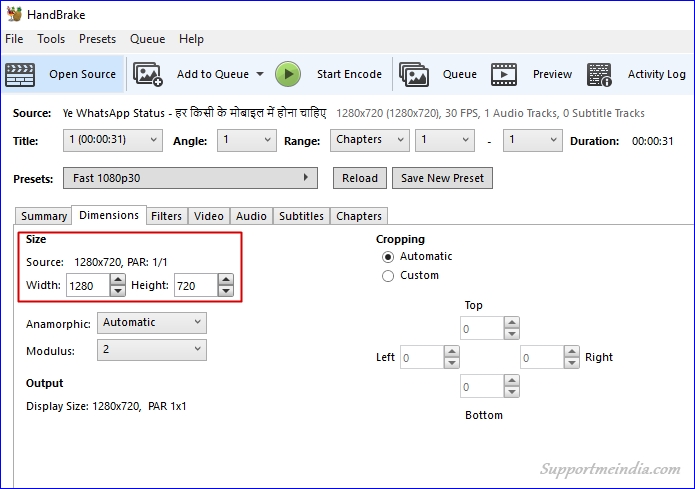Click the Add to Queue picture icon

point(148,74)
